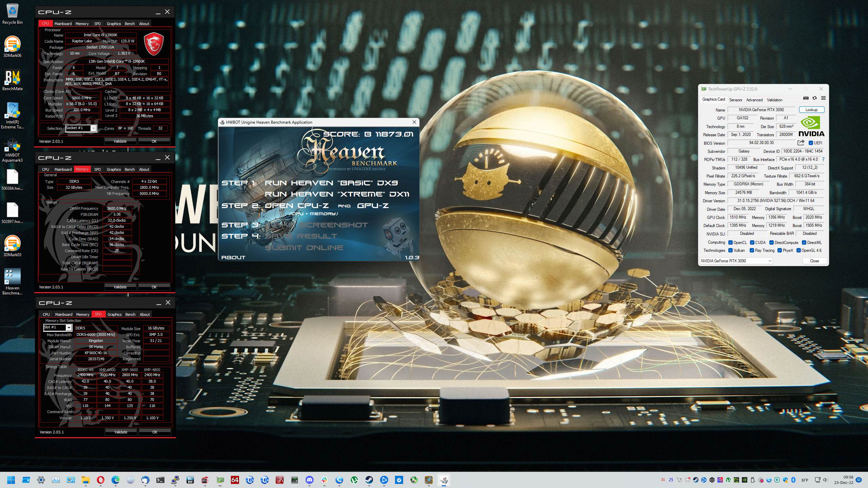Open the Recycle Bin desktop icon
868x488 pixels.
tap(13, 14)
